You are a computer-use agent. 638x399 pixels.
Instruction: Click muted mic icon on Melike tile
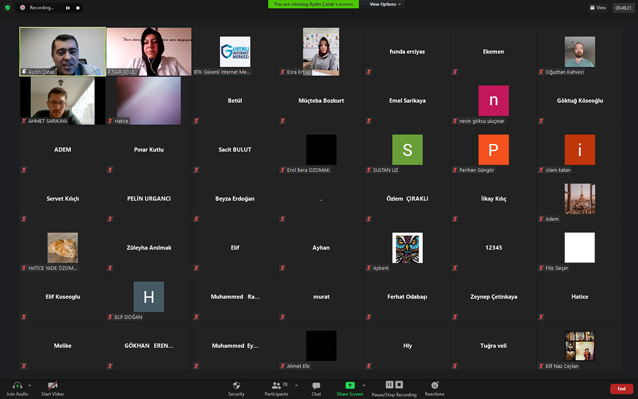click(x=24, y=366)
